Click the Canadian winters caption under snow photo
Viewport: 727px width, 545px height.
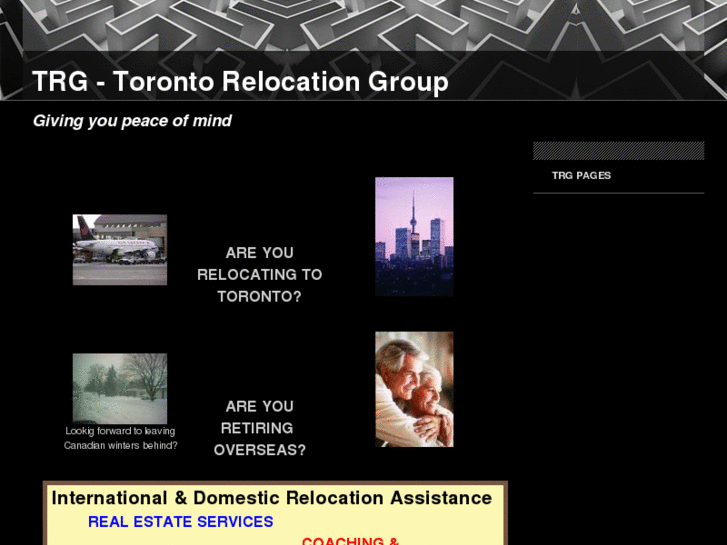[121, 438]
